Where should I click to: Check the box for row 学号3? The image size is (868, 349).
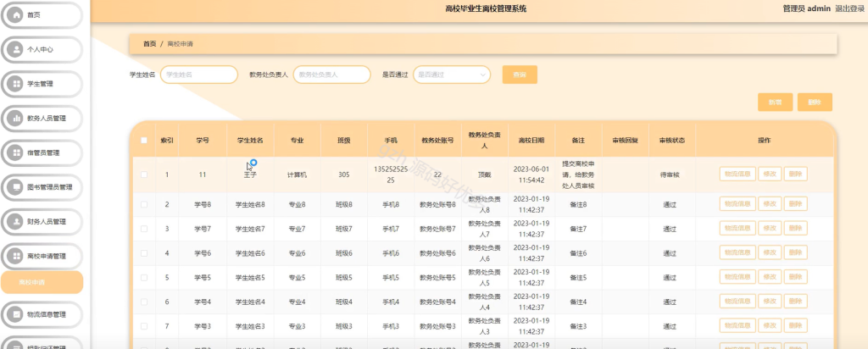144,326
